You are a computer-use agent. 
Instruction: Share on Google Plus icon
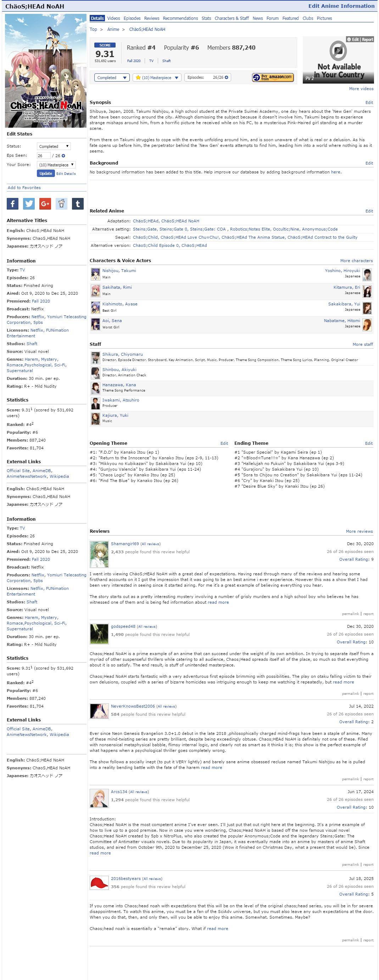(x=45, y=204)
